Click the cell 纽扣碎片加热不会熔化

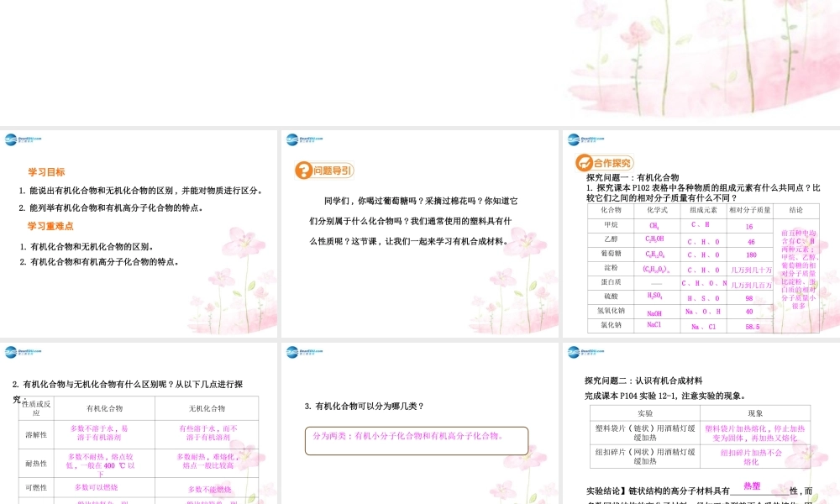(x=751, y=457)
